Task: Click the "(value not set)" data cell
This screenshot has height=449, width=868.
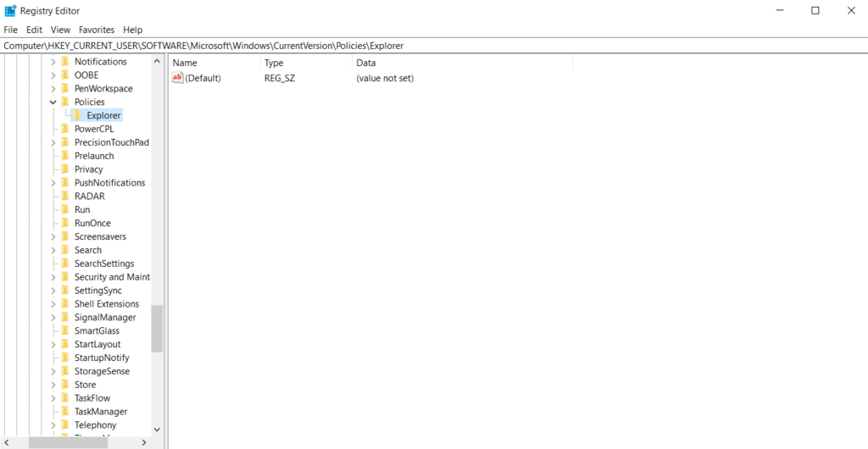Action: pos(385,78)
